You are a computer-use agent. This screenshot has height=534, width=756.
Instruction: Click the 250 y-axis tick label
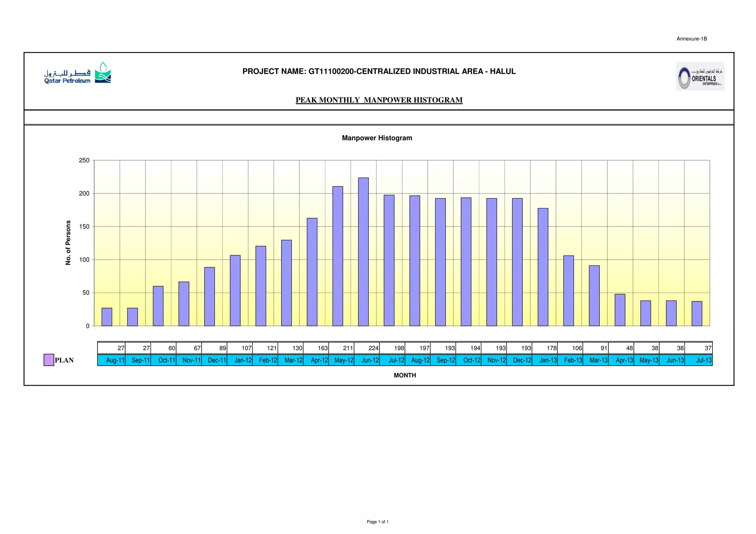coord(84,161)
